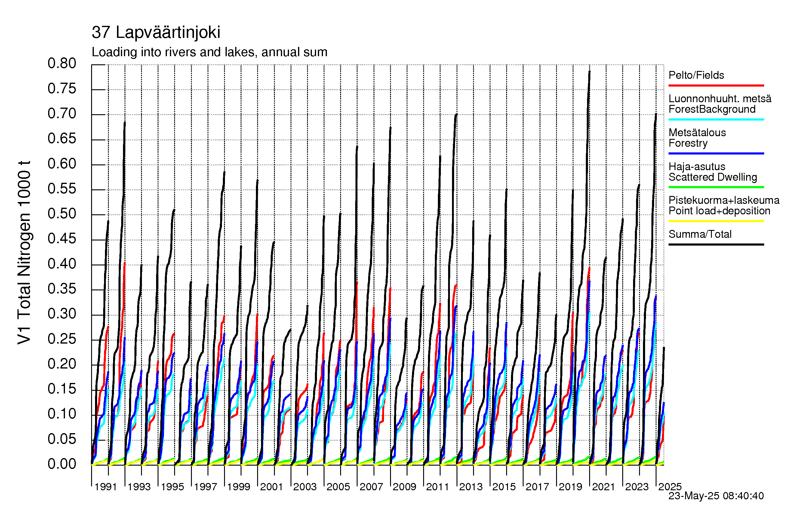Click the chart title '37 Lapväärtinjoki'
Screen dimensions: 812x511
pos(156,33)
